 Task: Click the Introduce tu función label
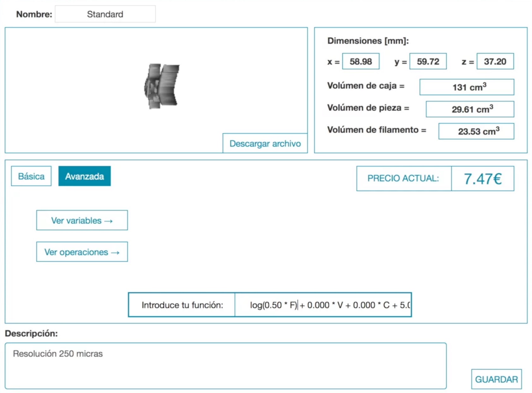182,305
